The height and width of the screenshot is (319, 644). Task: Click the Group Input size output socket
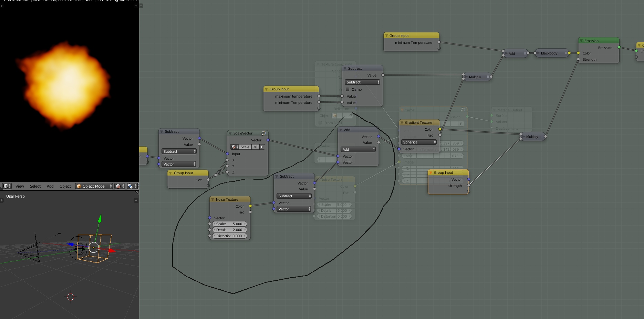(x=208, y=180)
